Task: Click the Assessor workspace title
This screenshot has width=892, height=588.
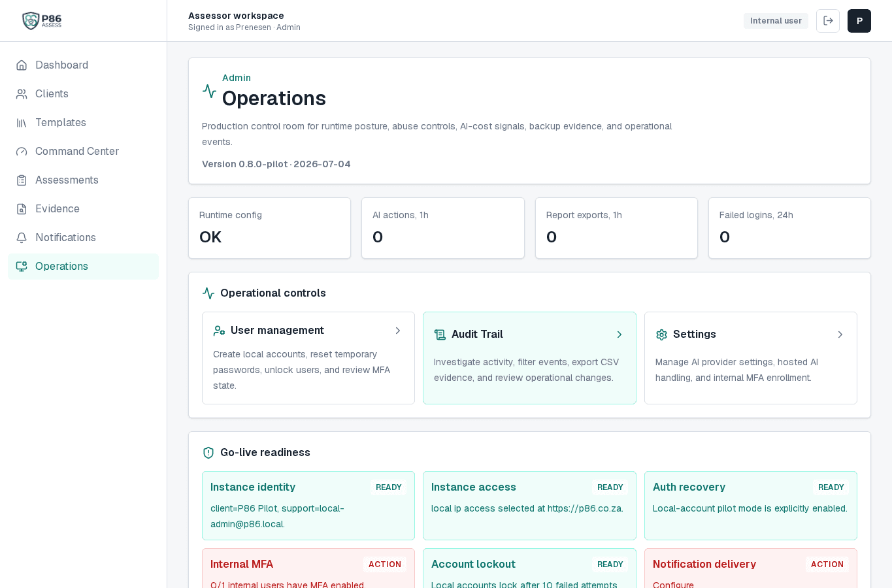Action: click(x=236, y=16)
